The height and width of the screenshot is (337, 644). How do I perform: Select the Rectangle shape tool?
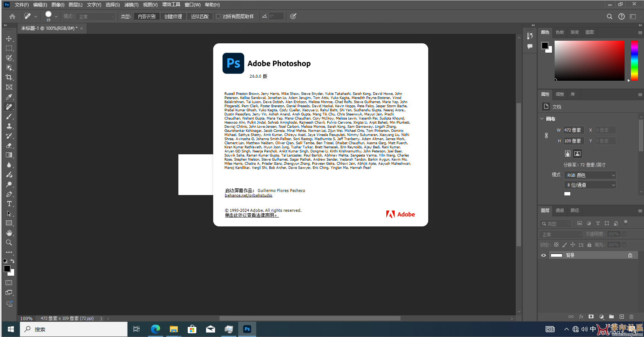point(9,223)
